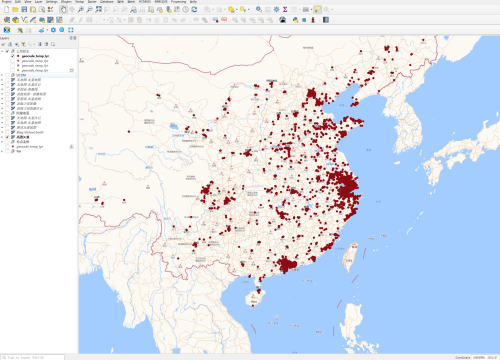The height and width of the screenshot is (360, 500).
Task: Collapse the top layer group
Action: [2, 51]
